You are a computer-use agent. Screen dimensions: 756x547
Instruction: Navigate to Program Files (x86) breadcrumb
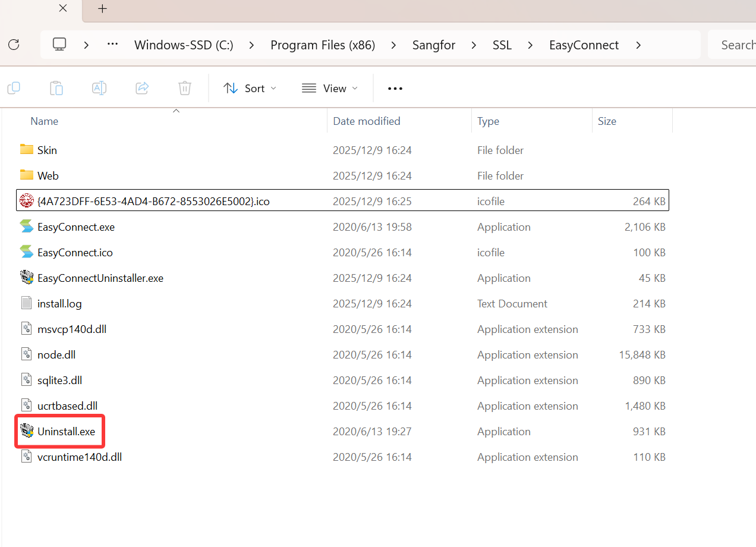coord(323,45)
